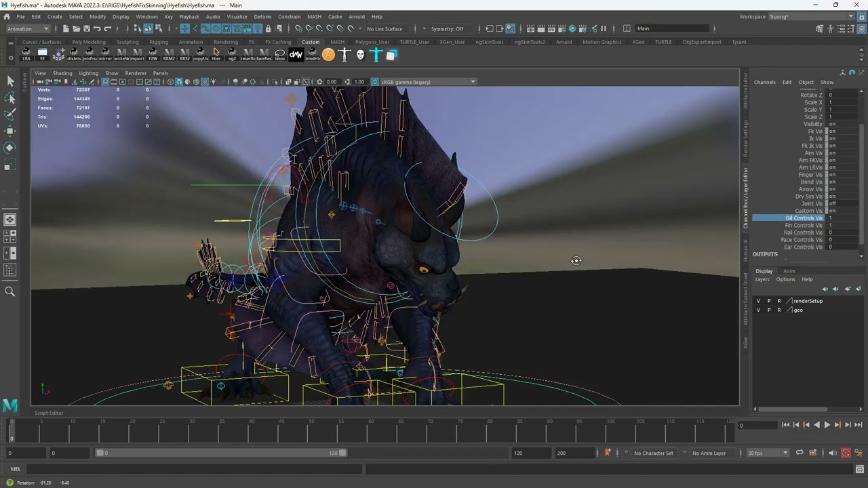
Task: Click the Script Editor label
Action: pos(49,413)
